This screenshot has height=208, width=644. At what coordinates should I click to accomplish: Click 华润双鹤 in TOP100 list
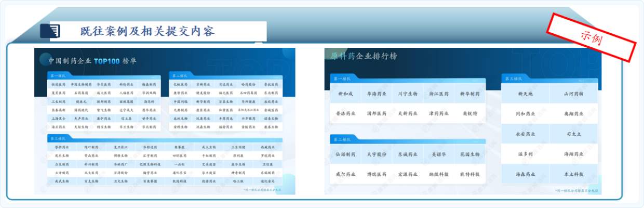point(149,93)
